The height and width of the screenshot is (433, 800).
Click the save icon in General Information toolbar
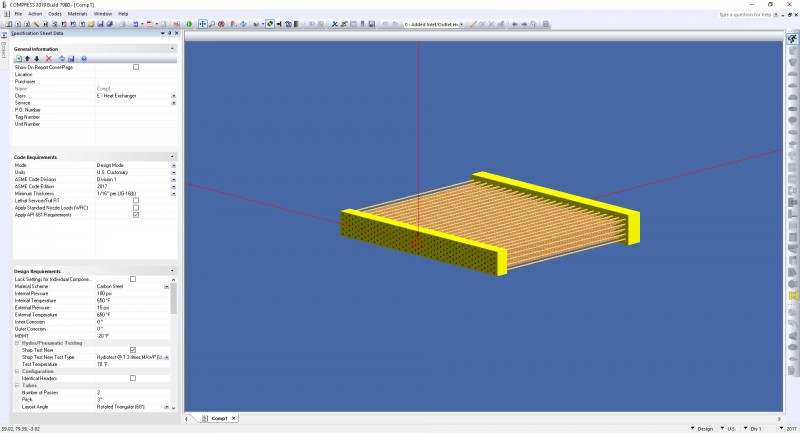(x=72, y=58)
